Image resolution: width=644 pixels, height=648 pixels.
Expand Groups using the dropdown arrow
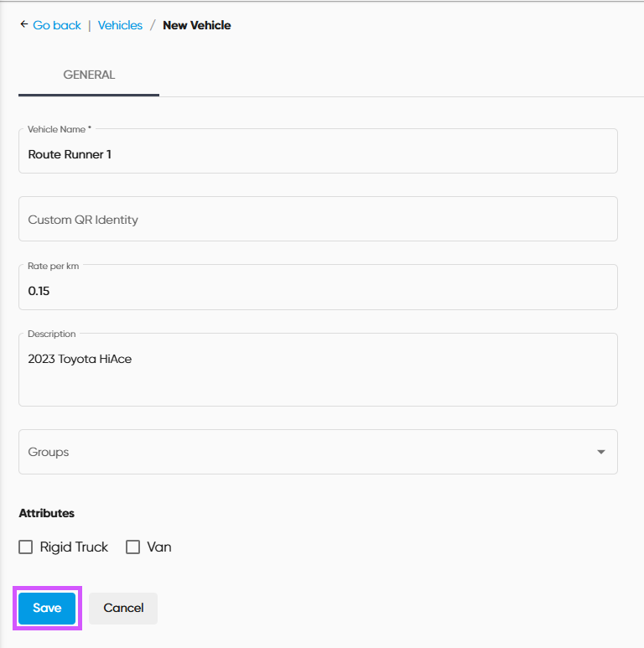[x=600, y=452]
